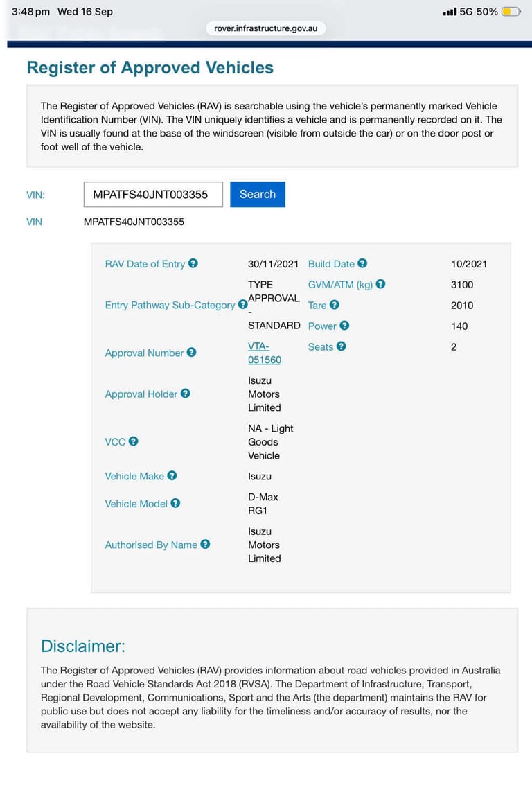Tap the 5G network indicator

(x=466, y=11)
